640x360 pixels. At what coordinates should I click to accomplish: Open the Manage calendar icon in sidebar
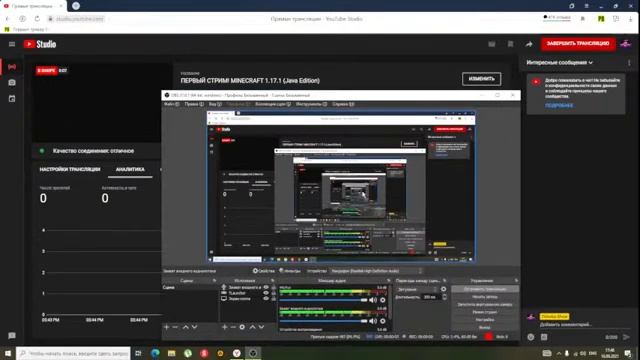12,99
